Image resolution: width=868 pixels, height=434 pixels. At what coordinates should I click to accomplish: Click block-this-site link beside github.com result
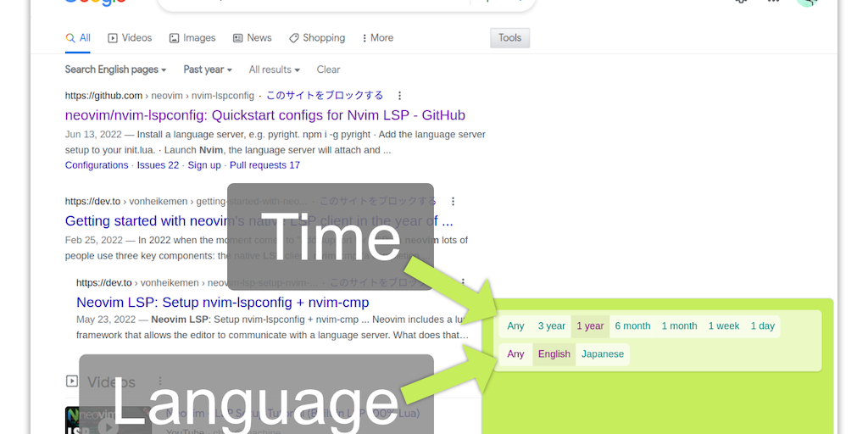click(x=325, y=95)
